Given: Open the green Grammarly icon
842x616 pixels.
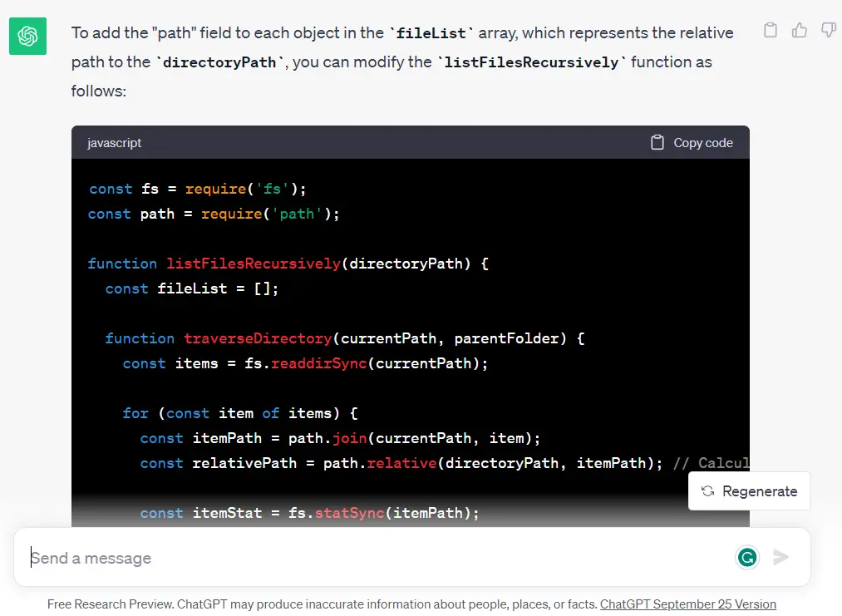Looking at the screenshot, I should click(747, 557).
